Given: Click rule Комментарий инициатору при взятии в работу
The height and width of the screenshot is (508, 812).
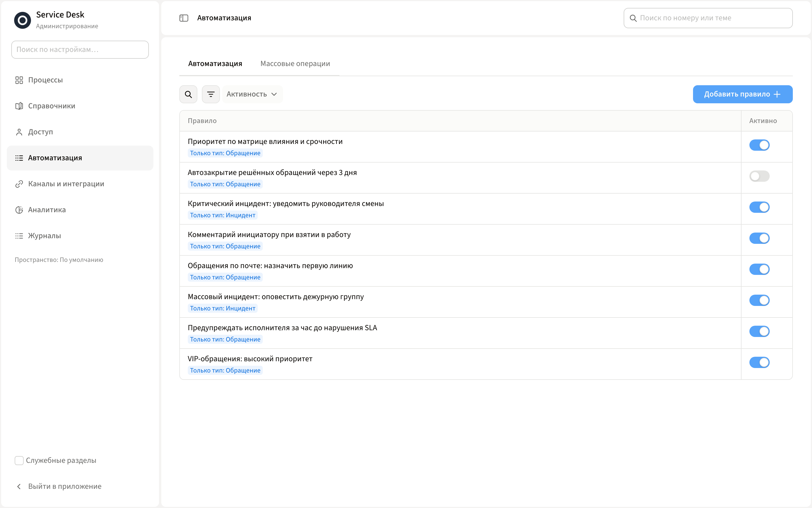Looking at the screenshot, I should pos(269,235).
